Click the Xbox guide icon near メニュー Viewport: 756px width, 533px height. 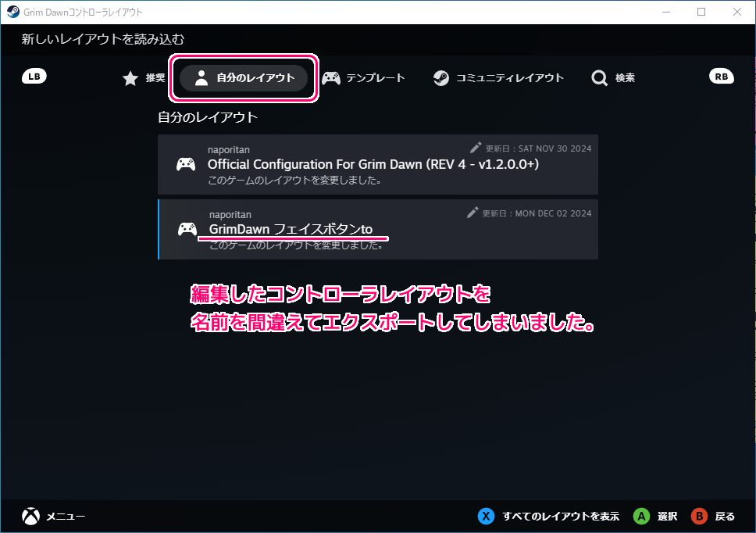coord(31,516)
